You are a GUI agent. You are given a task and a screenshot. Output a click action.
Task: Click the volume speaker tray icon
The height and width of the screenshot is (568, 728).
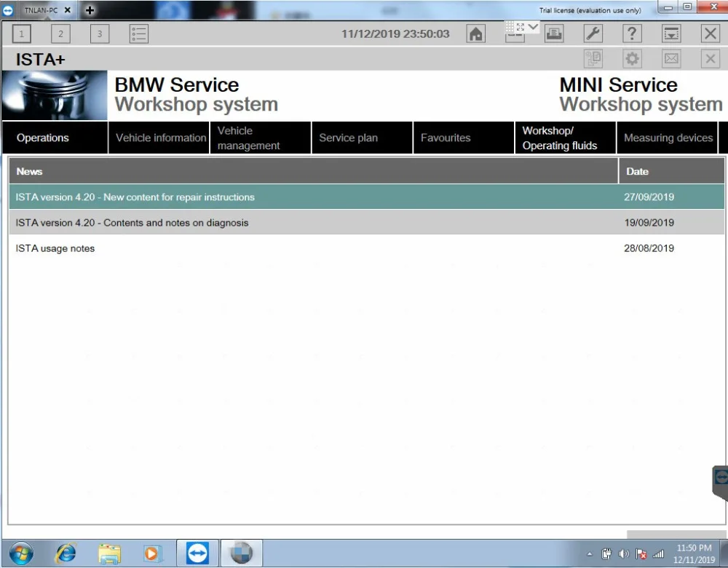(x=624, y=553)
